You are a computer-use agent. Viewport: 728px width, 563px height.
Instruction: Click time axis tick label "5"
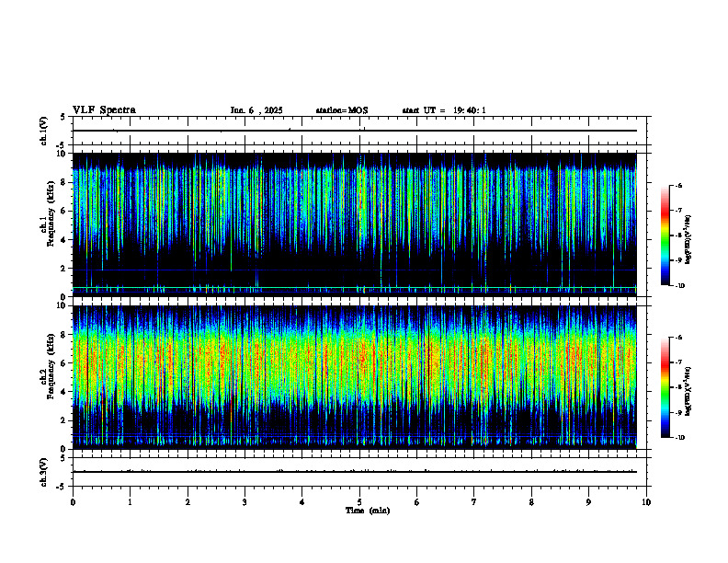[359, 502]
